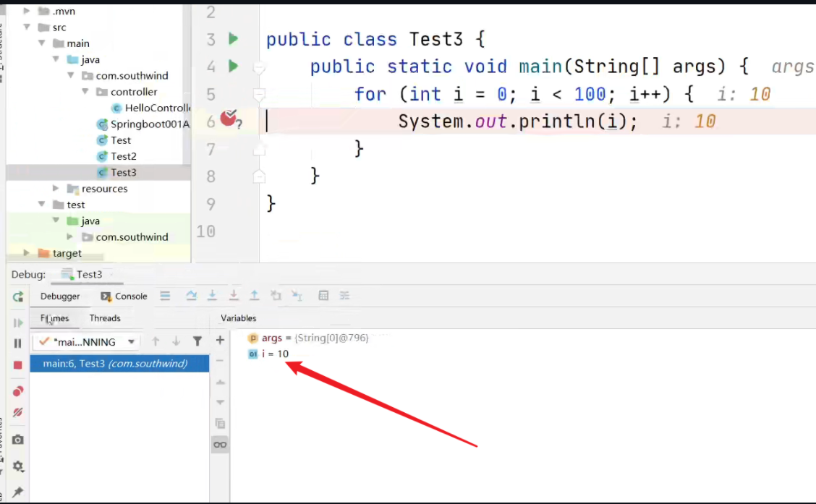Select the main:6, Test3 stack frame
Screen dimensions: 816x504
(x=119, y=364)
